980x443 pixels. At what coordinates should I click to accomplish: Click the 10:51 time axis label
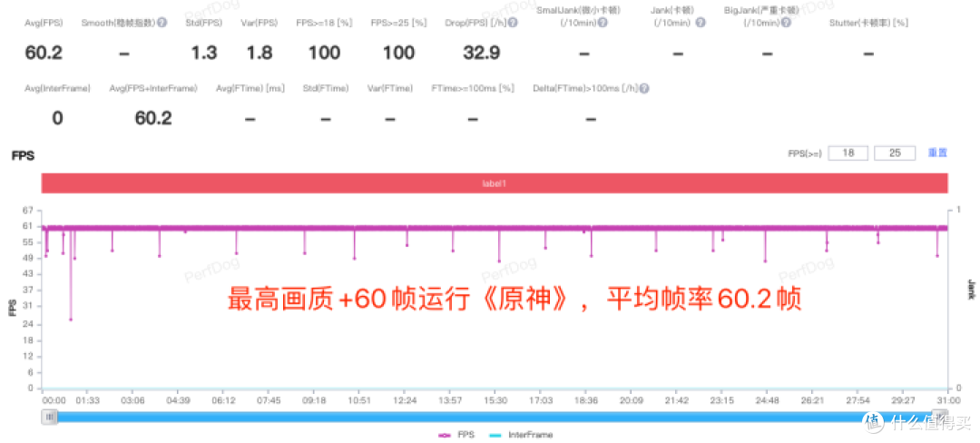(358, 400)
